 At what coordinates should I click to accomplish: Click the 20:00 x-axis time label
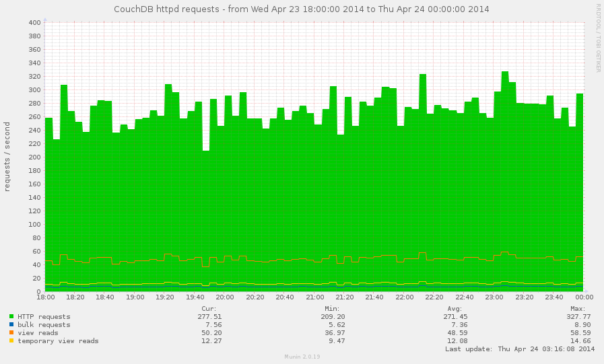coord(225,297)
